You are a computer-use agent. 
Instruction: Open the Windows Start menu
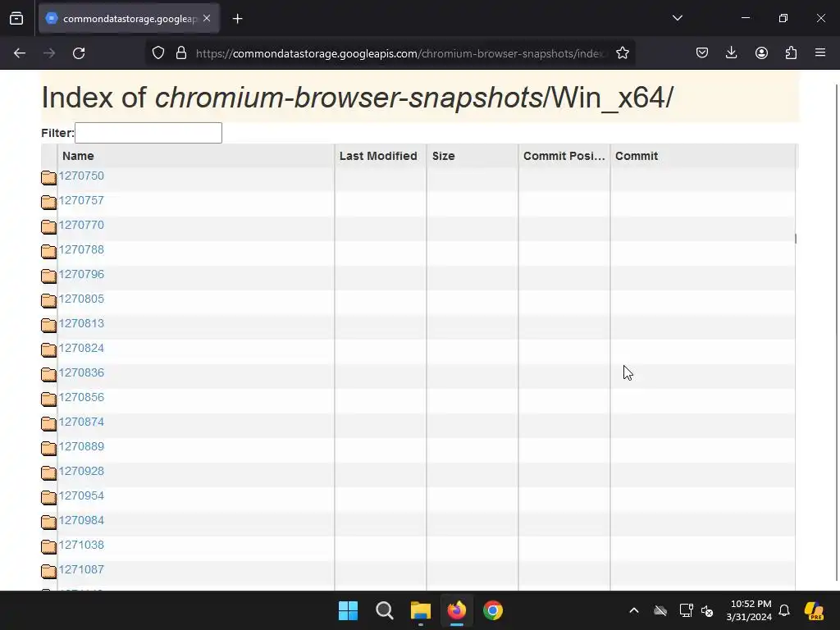(x=348, y=610)
